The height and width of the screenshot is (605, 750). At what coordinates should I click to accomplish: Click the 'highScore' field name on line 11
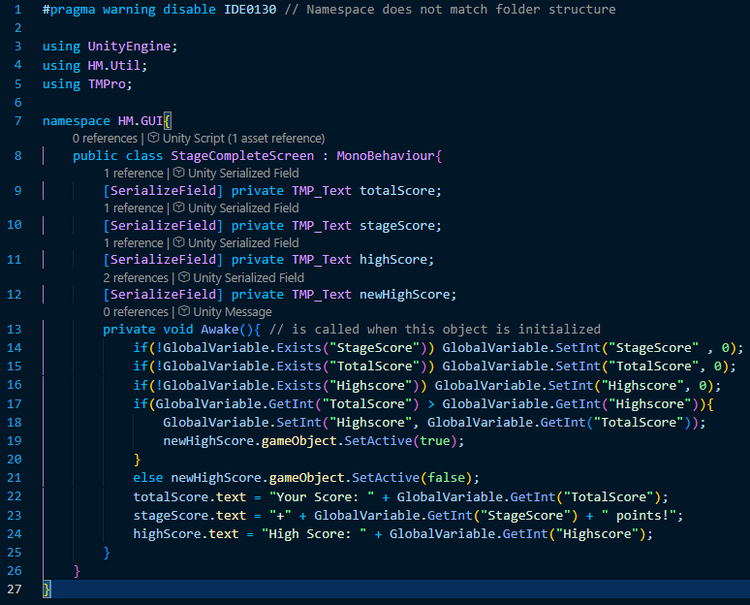pos(393,260)
